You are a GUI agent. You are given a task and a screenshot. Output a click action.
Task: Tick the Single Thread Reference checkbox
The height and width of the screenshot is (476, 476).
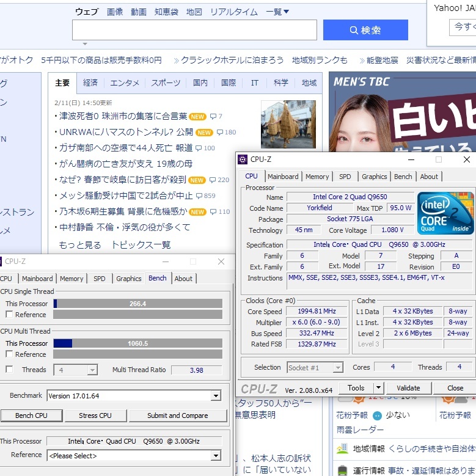coord(9,314)
